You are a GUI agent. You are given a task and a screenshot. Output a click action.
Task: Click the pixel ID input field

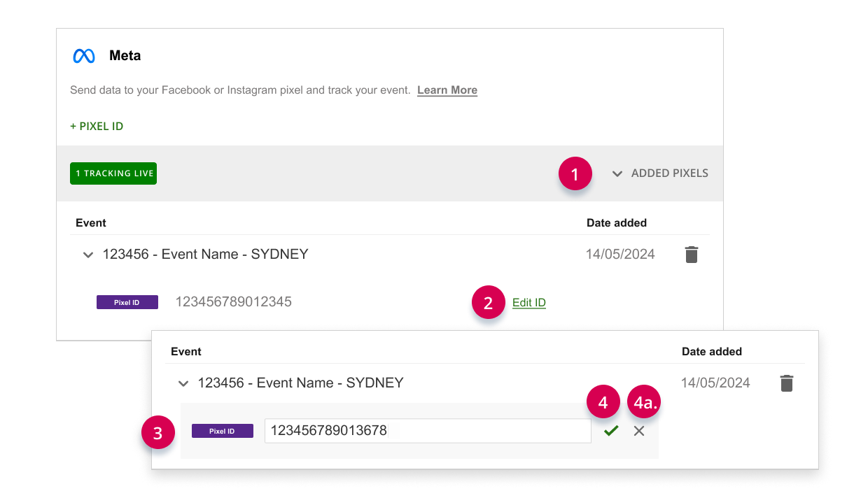pyautogui.click(x=428, y=431)
